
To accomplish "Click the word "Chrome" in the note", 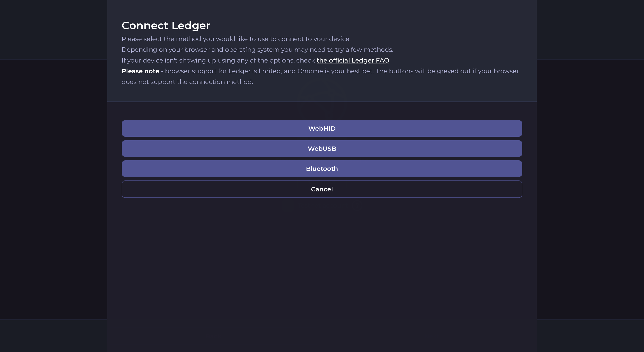I will pyautogui.click(x=310, y=71).
